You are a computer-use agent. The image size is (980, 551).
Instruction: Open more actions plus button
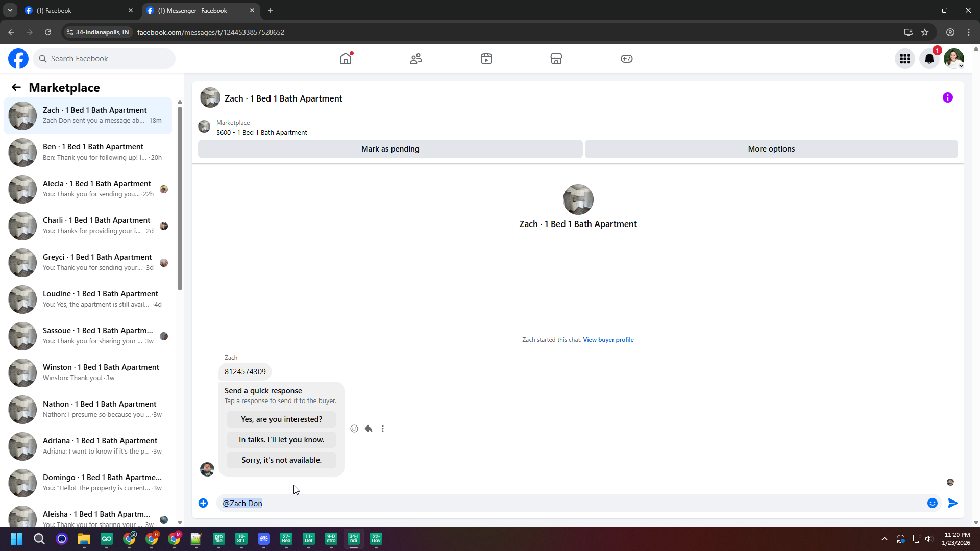pyautogui.click(x=203, y=503)
